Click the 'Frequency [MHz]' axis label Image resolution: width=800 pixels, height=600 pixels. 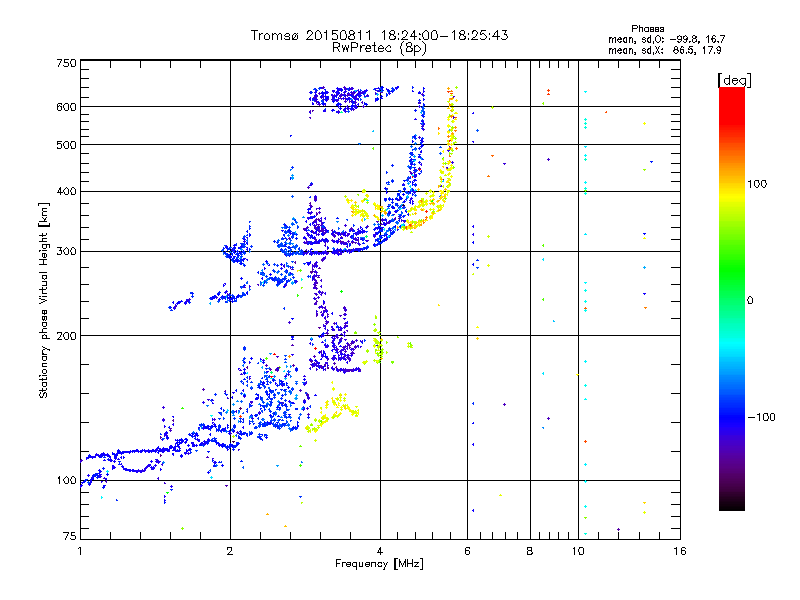pos(379,564)
